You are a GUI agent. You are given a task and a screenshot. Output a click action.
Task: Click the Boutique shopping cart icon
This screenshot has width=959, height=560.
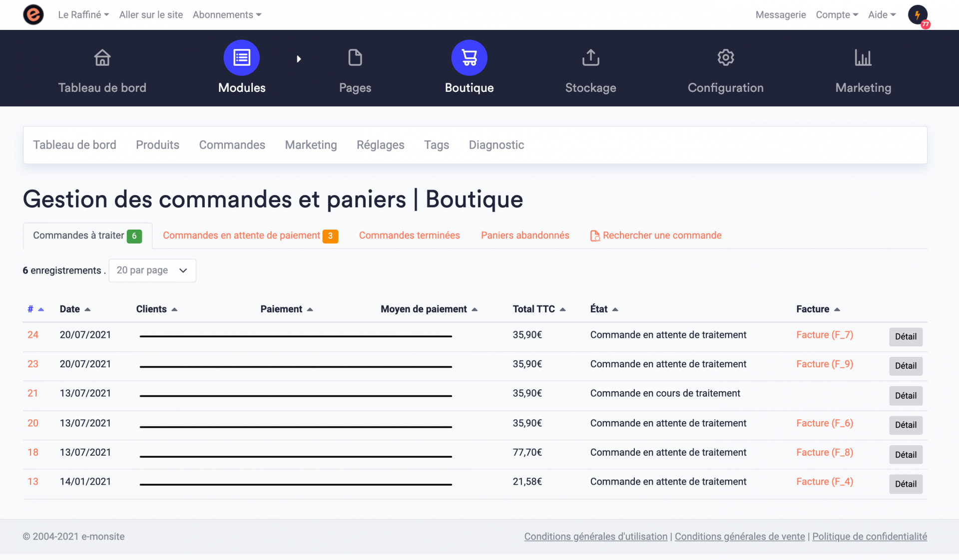469,57
